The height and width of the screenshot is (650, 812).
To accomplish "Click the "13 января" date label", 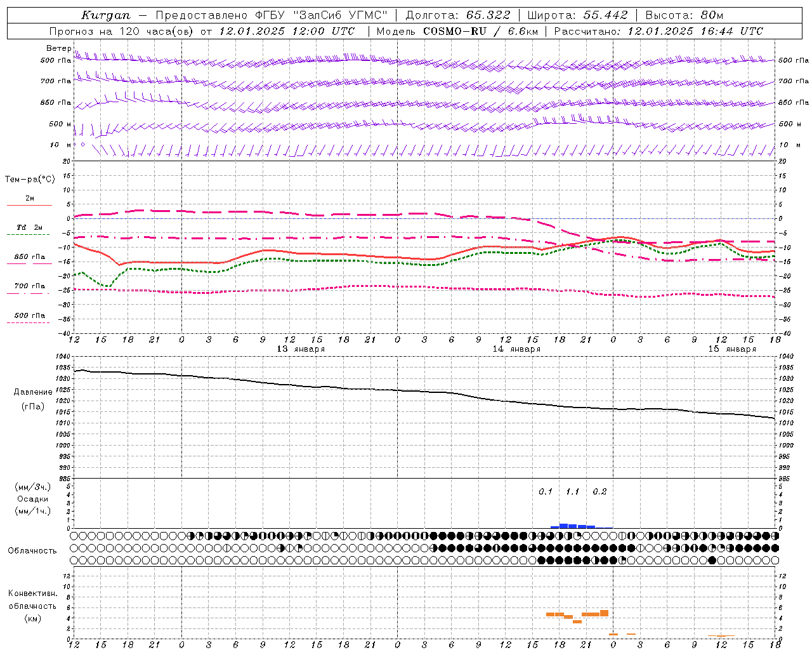I will [301, 349].
